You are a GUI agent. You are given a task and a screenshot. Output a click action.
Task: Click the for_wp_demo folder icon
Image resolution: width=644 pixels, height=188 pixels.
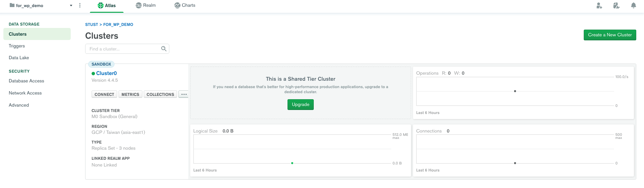pyautogui.click(x=12, y=5)
